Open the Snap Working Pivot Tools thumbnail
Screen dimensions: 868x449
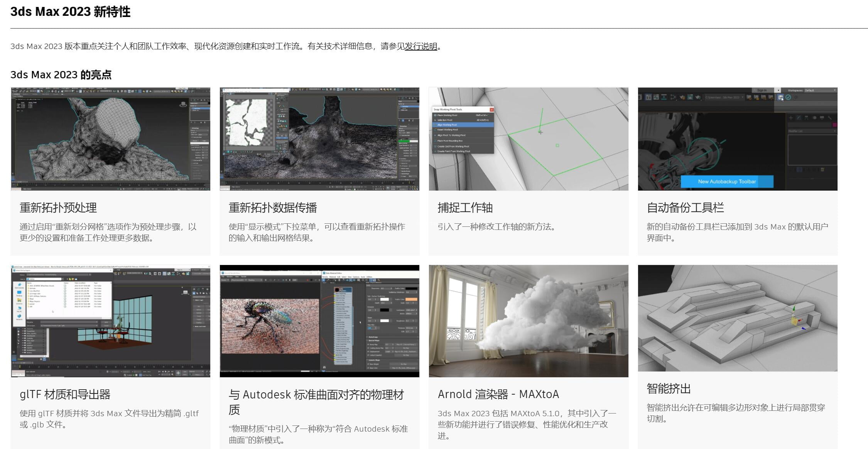click(529, 139)
